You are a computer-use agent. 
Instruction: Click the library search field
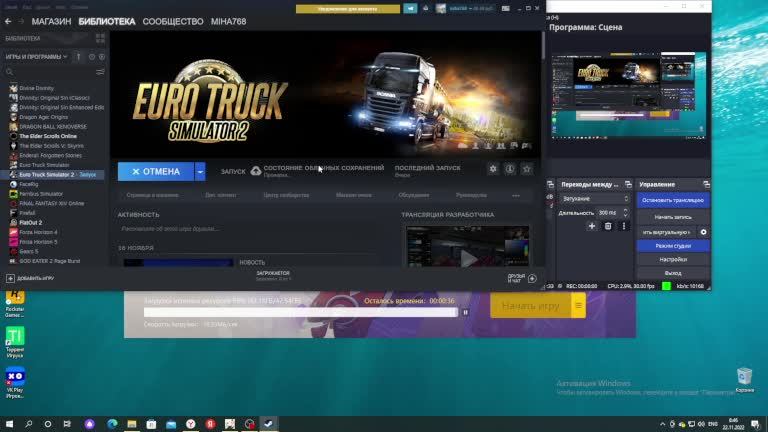coord(49,72)
